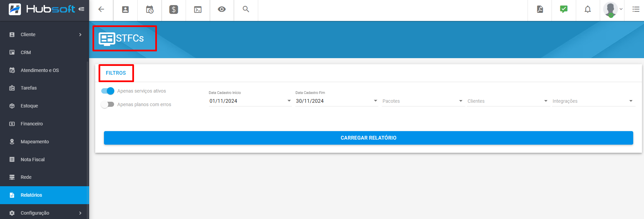
Task: Click the Atendimento e OS icon
Action: (x=12, y=70)
